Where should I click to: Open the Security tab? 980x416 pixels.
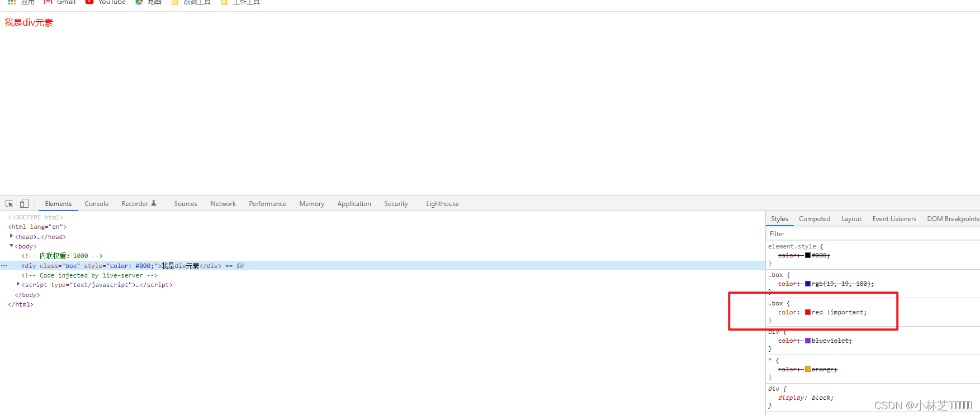[x=396, y=204]
